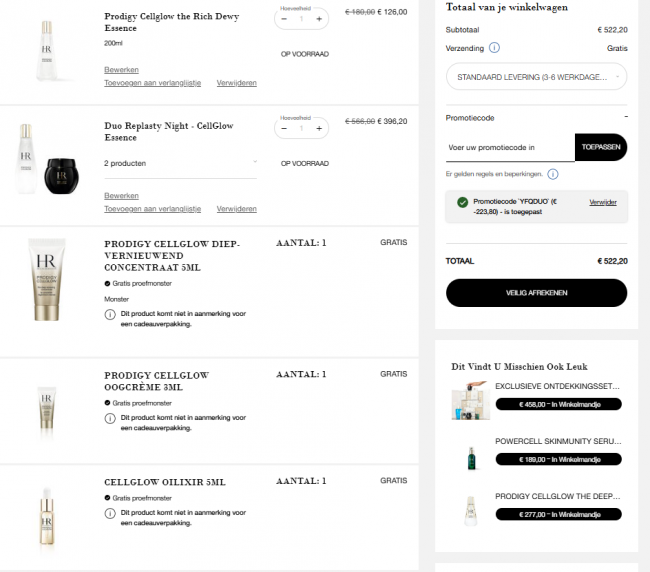650x572 pixels.
Task: Remove Duo Replasty Night from cart
Action: tap(237, 209)
